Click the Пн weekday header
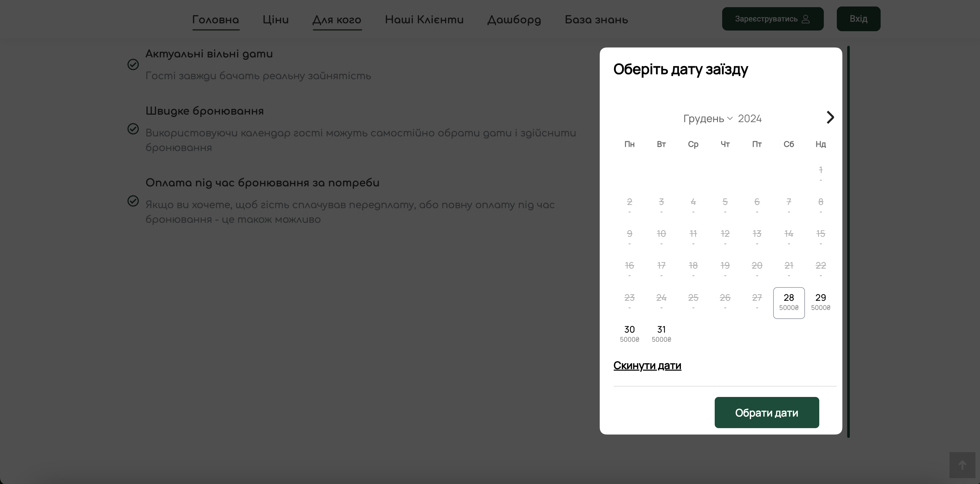The image size is (980, 484). [x=629, y=144]
